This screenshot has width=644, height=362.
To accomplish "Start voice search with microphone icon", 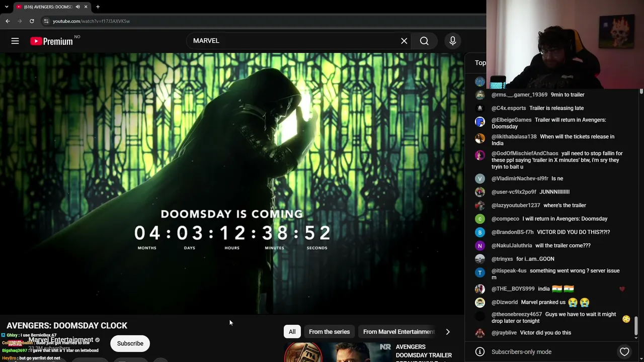I will [x=453, y=41].
